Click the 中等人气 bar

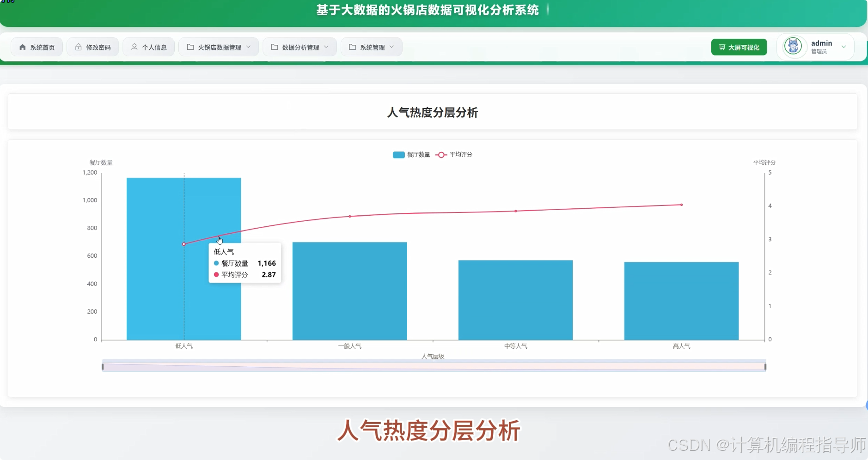(x=516, y=300)
